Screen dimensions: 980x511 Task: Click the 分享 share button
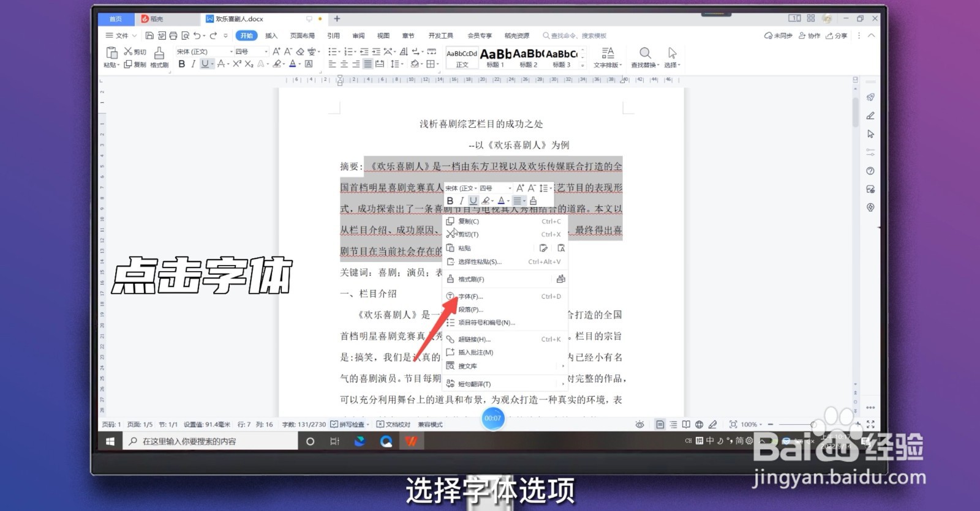[837, 35]
